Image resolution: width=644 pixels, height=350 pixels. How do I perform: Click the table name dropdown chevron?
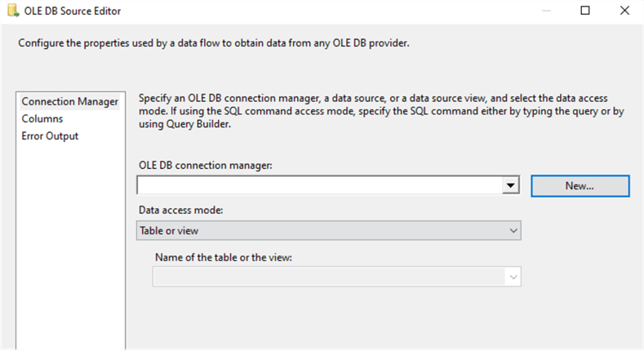pyautogui.click(x=513, y=277)
